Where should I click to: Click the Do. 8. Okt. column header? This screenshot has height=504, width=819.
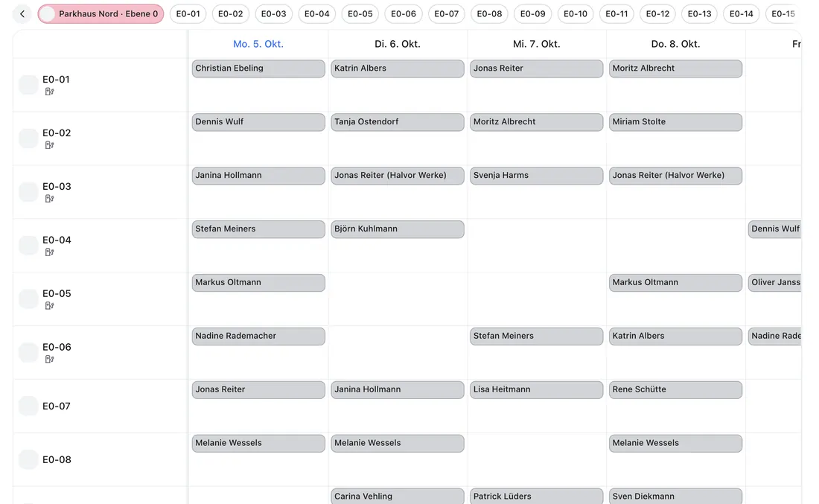pyautogui.click(x=675, y=44)
